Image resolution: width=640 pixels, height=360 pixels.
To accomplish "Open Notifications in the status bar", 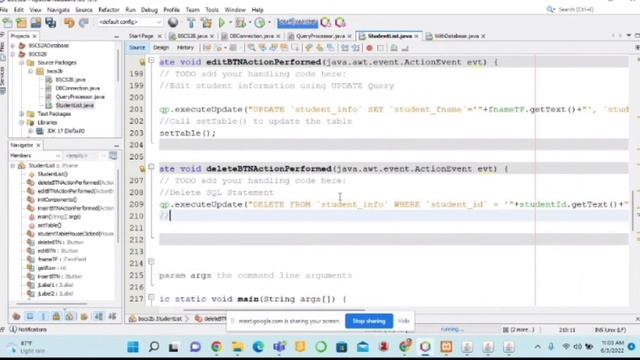I will (x=28, y=329).
